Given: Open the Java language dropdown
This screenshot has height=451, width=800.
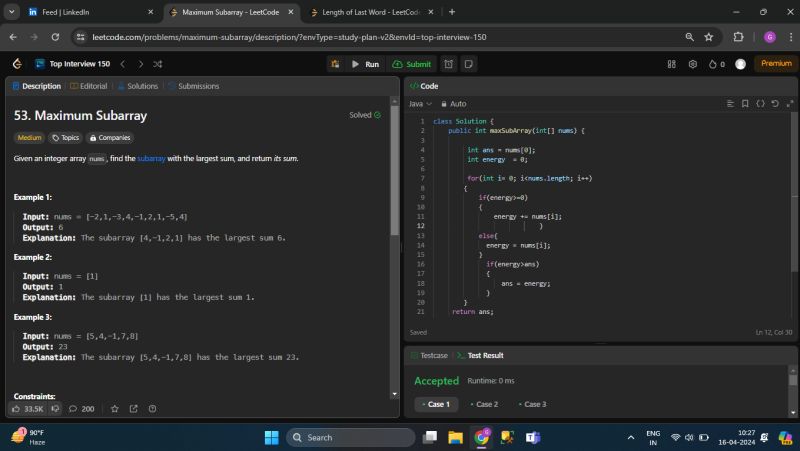Looking at the screenshot, I should pos(420,104).
